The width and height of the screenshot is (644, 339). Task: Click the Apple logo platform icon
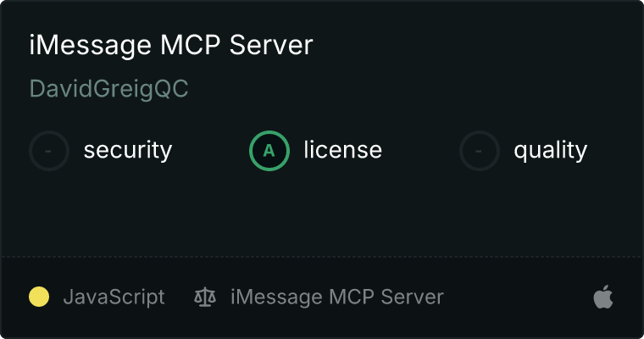(603, 297)
